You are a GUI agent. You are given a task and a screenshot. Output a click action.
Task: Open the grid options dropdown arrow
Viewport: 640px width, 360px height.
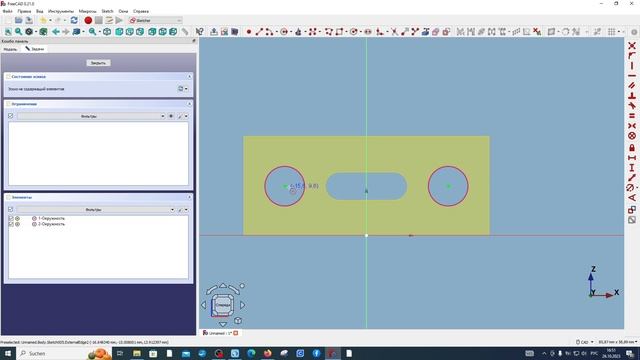(619, 31)
